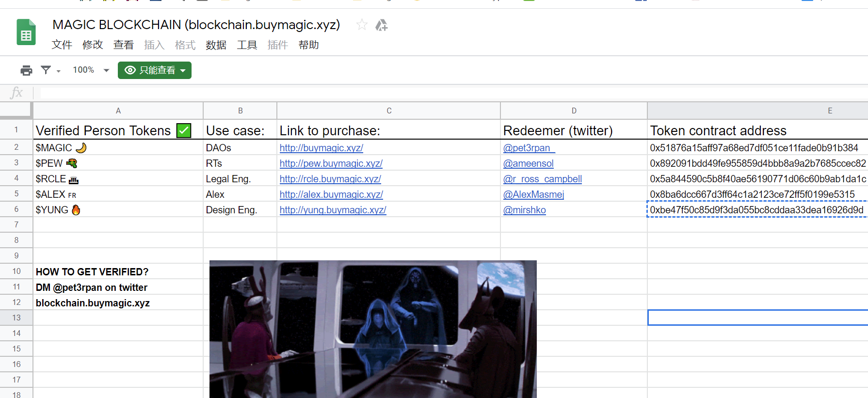Click the document title MAGIC BLOCKCHAIN

(196, 25)
